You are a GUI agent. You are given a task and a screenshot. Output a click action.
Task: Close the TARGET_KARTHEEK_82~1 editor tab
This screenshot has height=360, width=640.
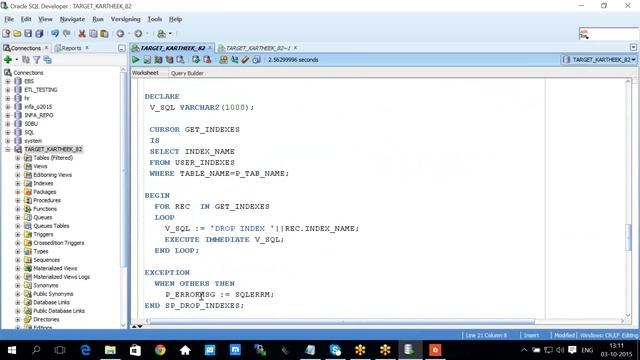tap(296, 48)
